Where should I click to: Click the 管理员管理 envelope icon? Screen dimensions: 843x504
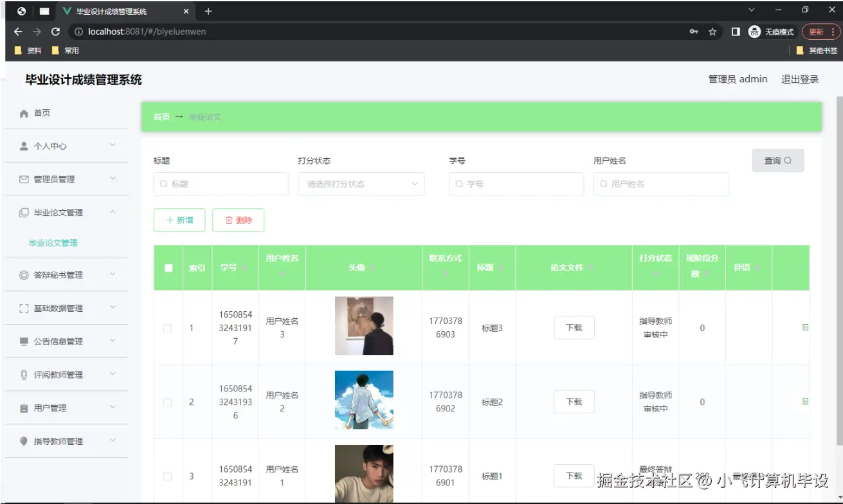(x=24, y=179)
